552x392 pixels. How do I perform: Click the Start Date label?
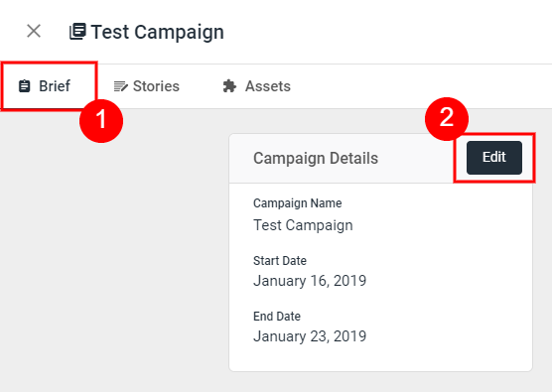pyautogui.click(x=280, y=261)
